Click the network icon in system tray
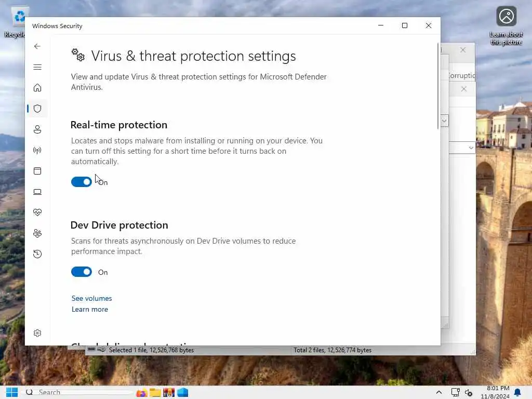Viewport: 532px width, 399px height. click(x=455, y=393)
